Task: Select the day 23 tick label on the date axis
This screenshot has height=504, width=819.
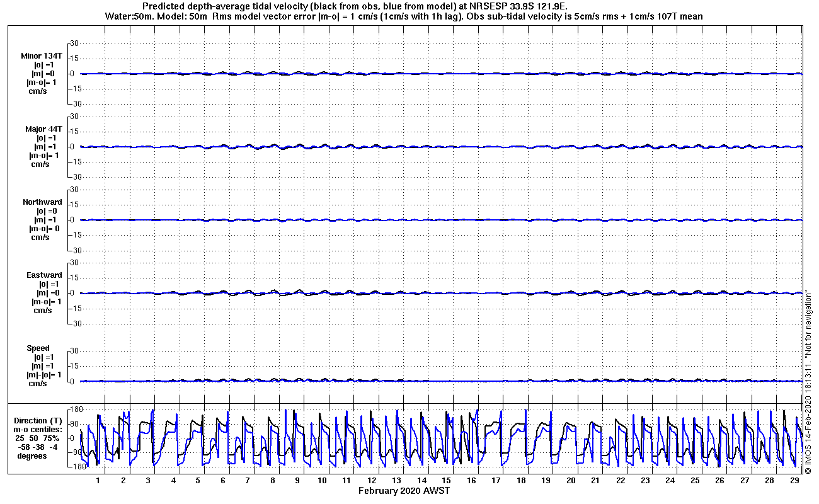Action: click(646, 481)
